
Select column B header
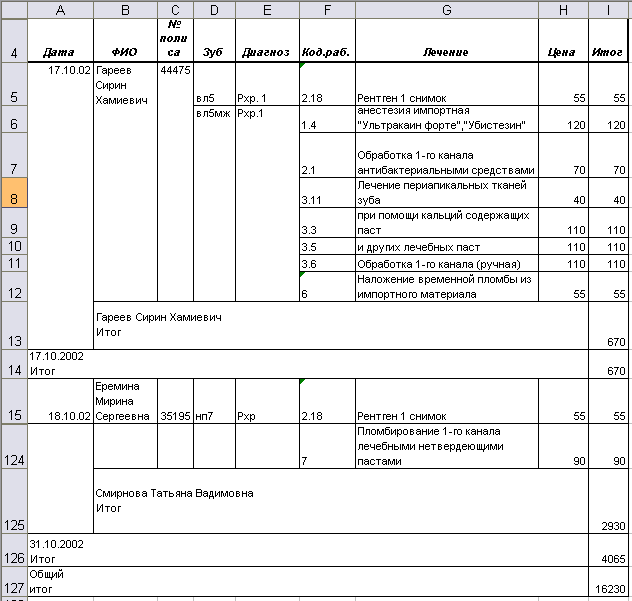pyautogui.click(x=125, y=10)
